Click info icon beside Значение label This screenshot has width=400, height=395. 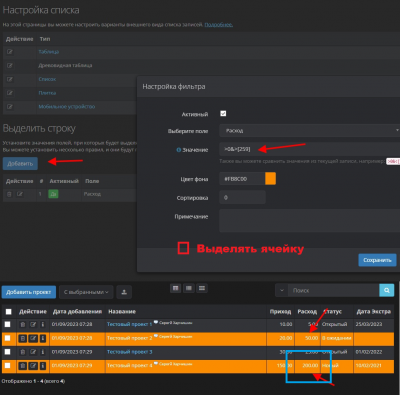[178, 150]
